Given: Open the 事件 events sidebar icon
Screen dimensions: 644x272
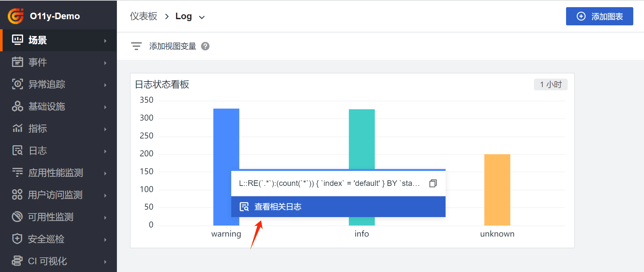Looking at the screenshot, I should (x=17, y=62).
